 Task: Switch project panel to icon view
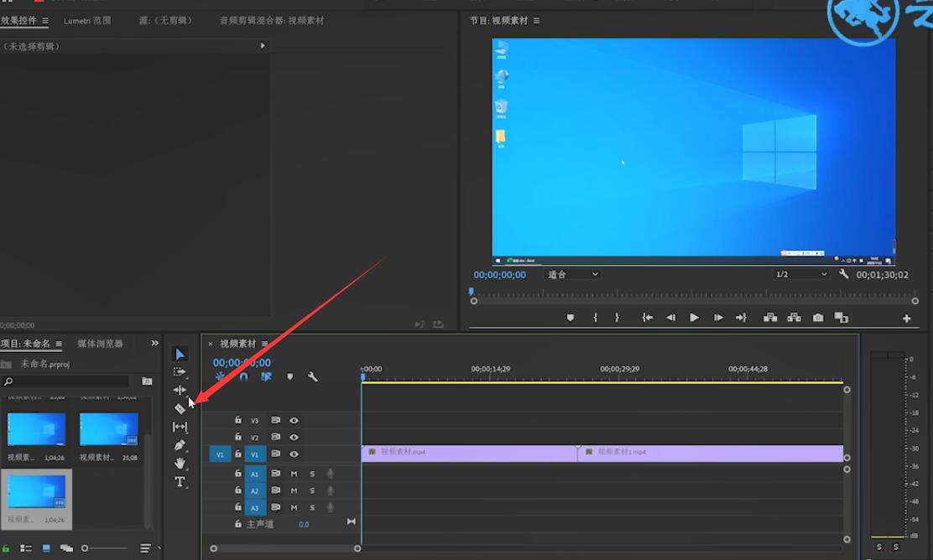(x=46, y=548)
